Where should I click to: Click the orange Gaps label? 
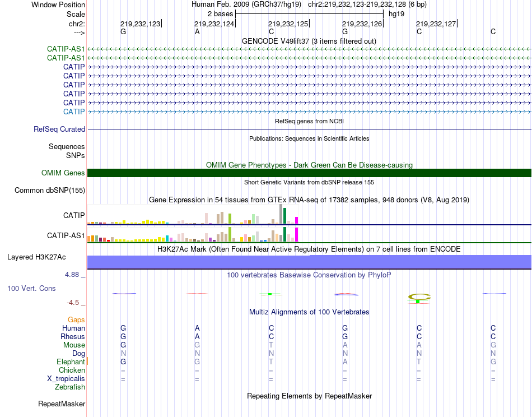pyautogui.click(x=76, y=319)
